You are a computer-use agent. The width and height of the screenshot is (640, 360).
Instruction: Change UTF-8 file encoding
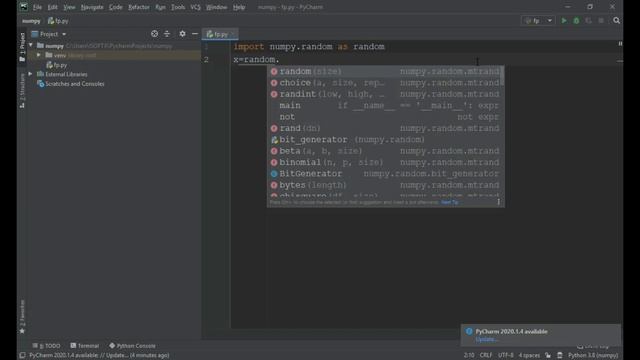point(505,356)
